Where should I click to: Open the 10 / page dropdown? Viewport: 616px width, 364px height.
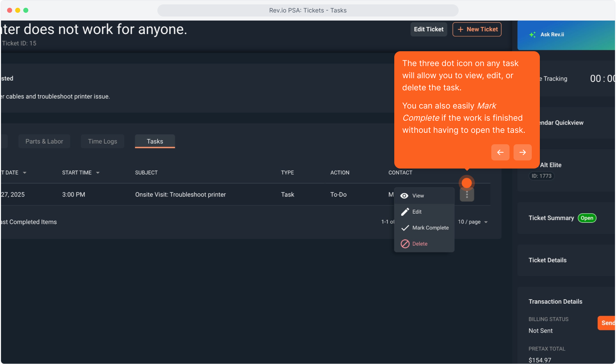[473, 222]
